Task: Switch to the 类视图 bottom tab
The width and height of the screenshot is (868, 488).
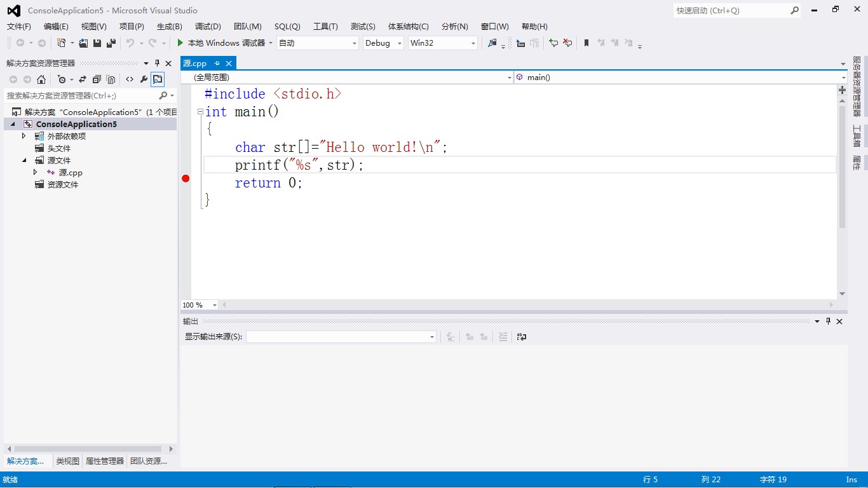Action: point(68,461)
